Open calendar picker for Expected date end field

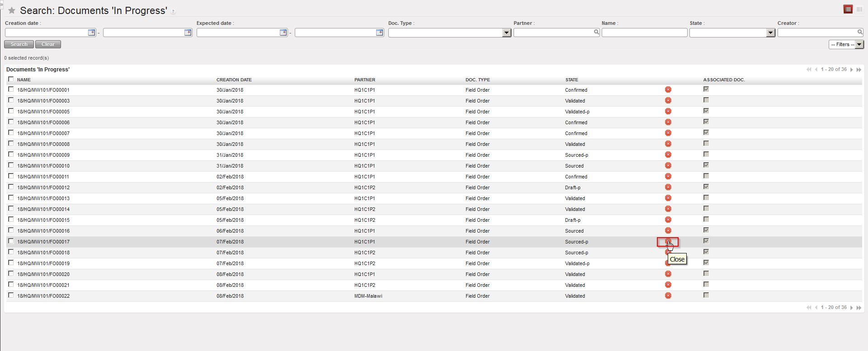point(380,33)
